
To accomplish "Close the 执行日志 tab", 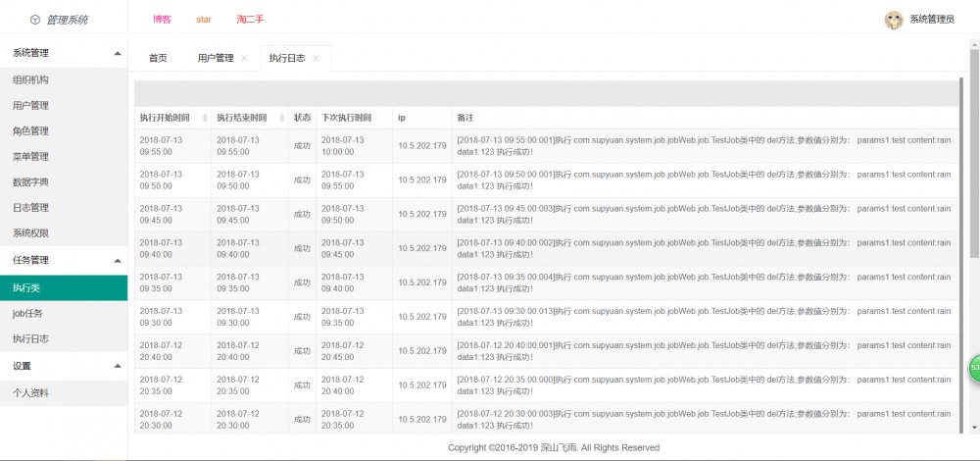I will [x=316, y=58].
